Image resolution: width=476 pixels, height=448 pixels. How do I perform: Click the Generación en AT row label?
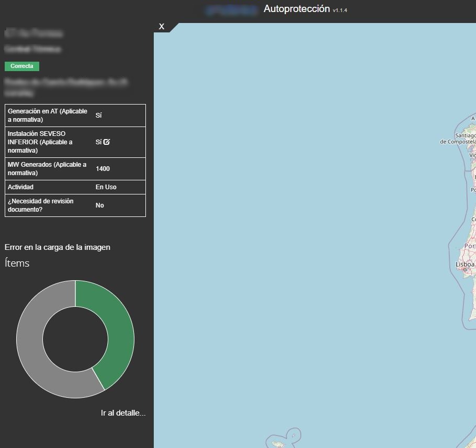tap(48, 116)
